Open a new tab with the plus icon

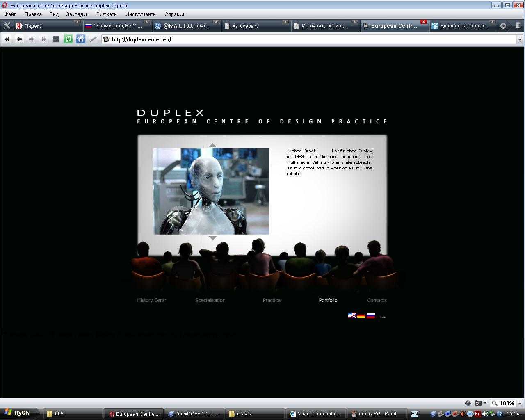503,26
